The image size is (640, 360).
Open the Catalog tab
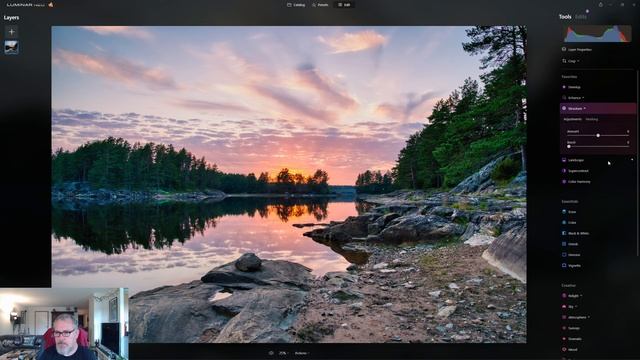[296, 5]
